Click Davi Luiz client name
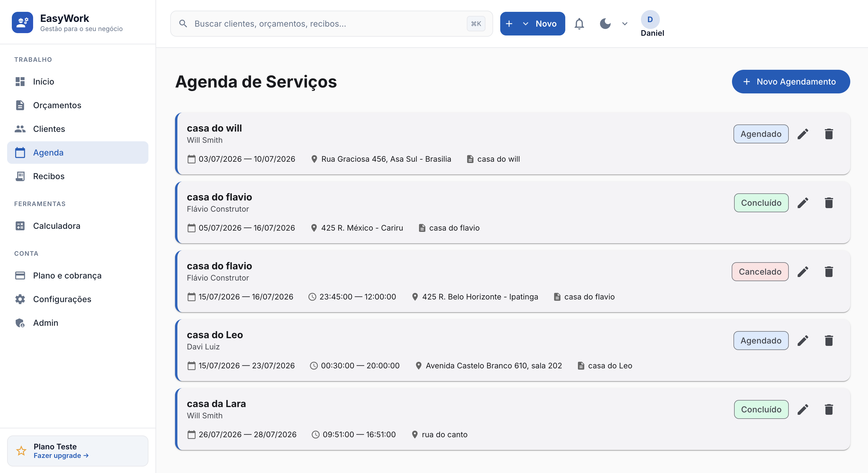The width and height of the screenshot is (868, 473). coord(203,347)
